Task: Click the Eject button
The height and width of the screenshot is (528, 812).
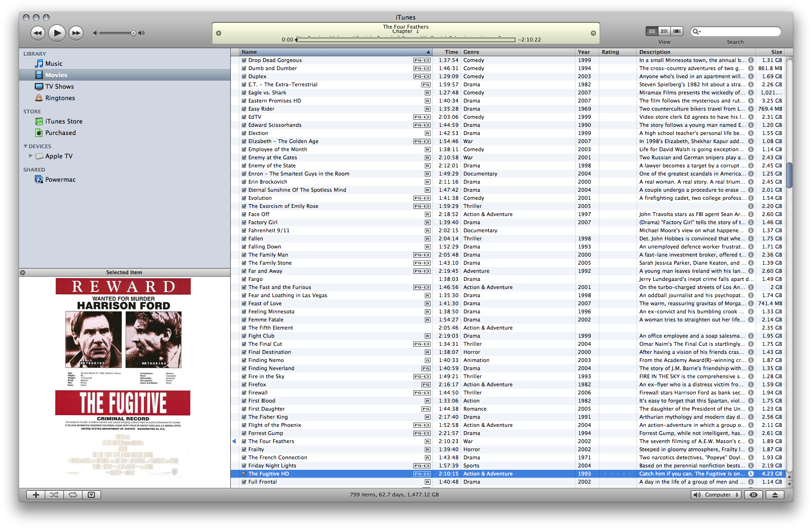Action: pyautogui.click(x=775, y=495)
